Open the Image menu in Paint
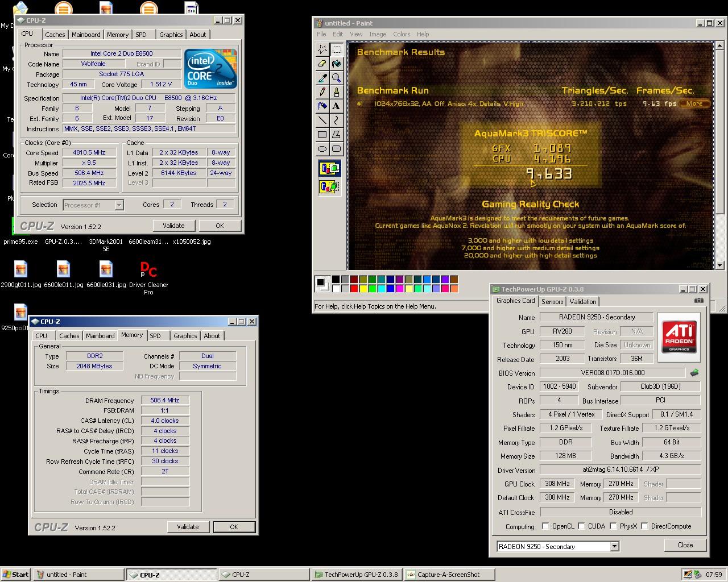This screenshot has height=582, width=728. 378,34
